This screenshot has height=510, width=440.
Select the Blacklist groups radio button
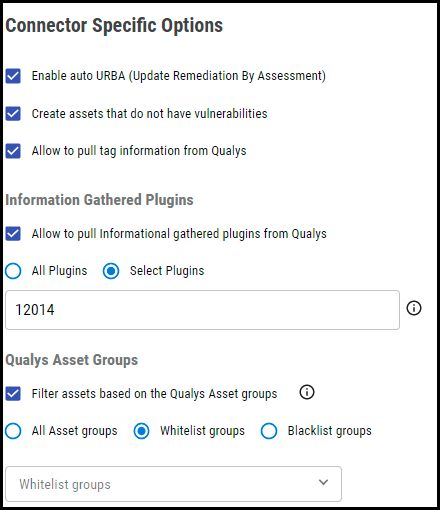[x=269, y=431]
